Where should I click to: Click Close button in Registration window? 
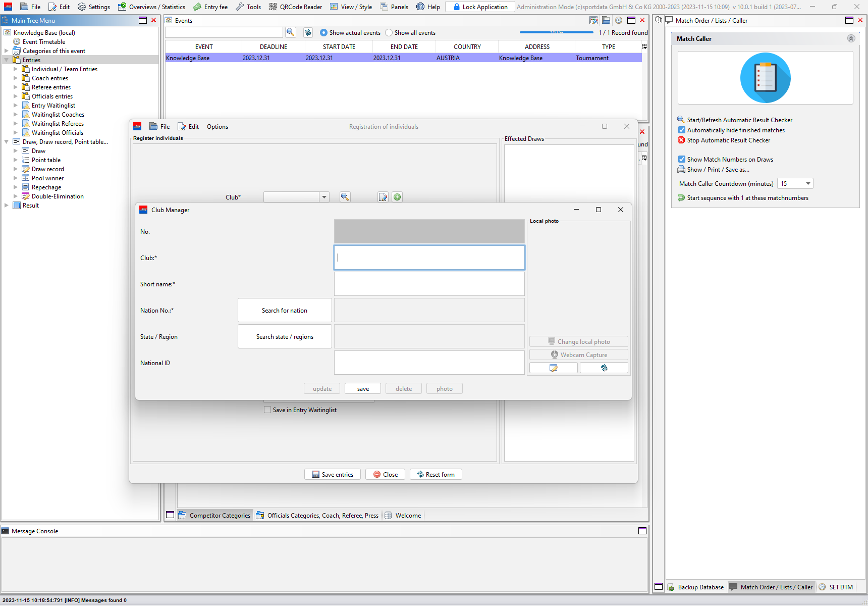[x=386, y=474]
